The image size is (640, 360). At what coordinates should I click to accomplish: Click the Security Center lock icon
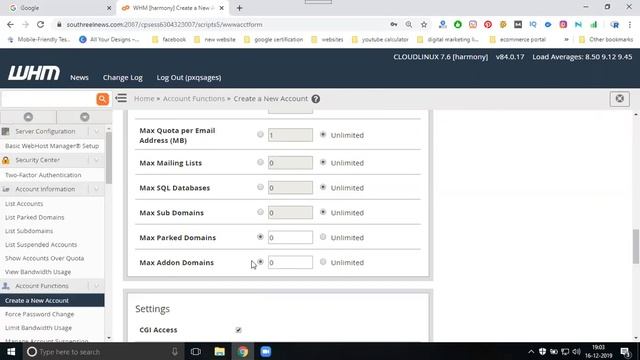click(x=6, y=160)
